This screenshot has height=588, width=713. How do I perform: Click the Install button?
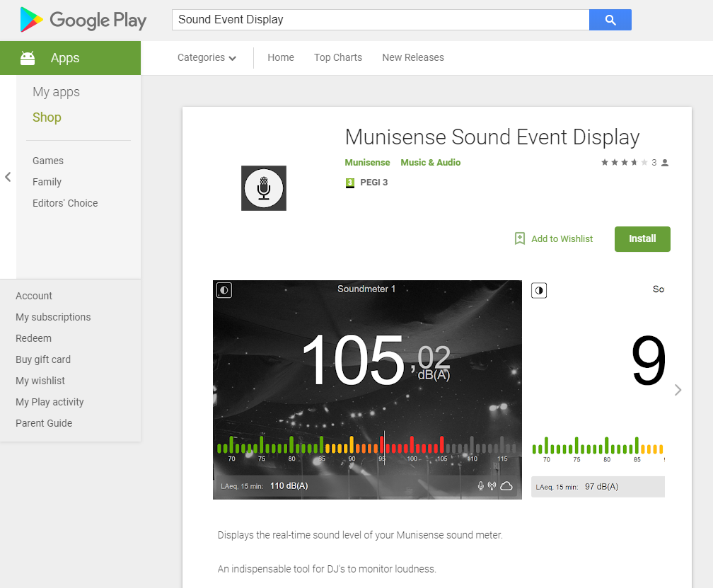pos(642,238)
